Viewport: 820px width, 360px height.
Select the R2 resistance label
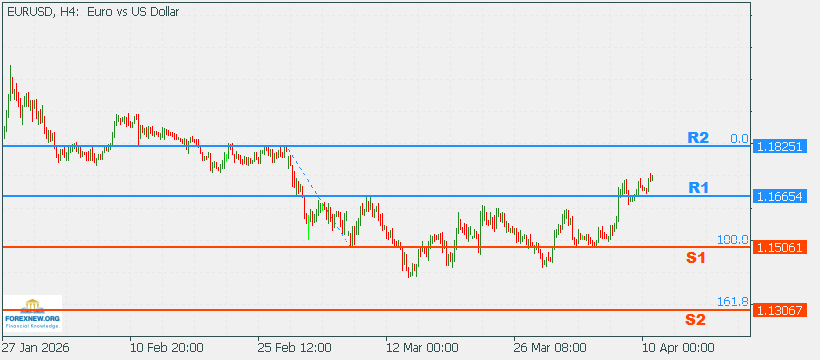click(x=698, y=138)
